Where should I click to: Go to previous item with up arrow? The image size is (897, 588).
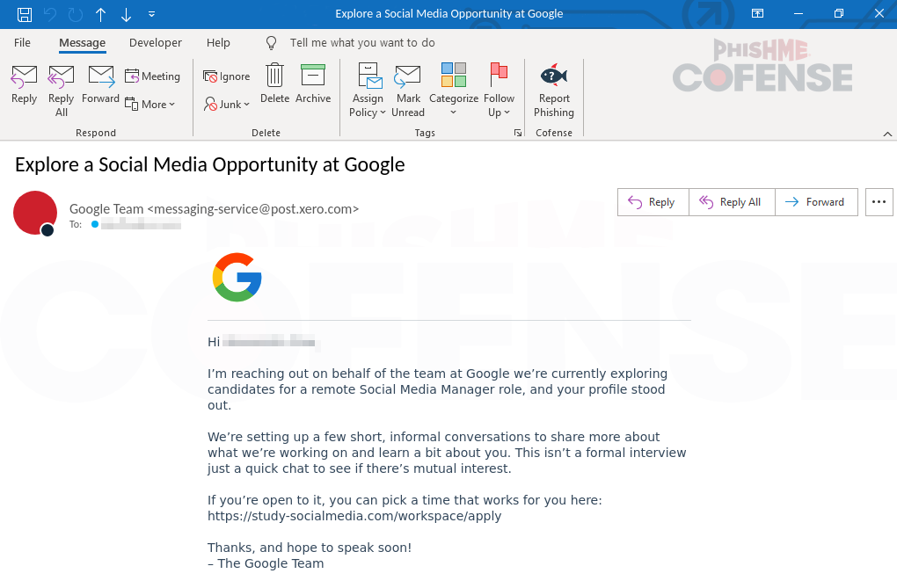(100, 14)
